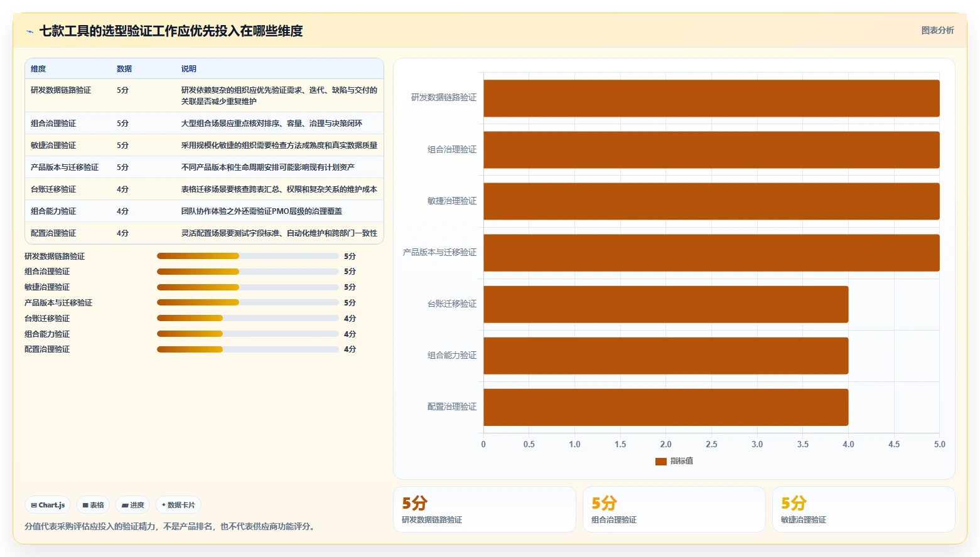Click the title icon beside 七款工具的选型验证
980x557 pixels.
30,31
